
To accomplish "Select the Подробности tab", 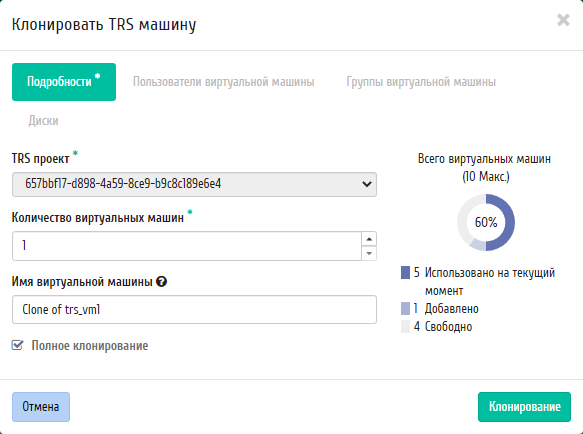I will [x=64, y=82].
